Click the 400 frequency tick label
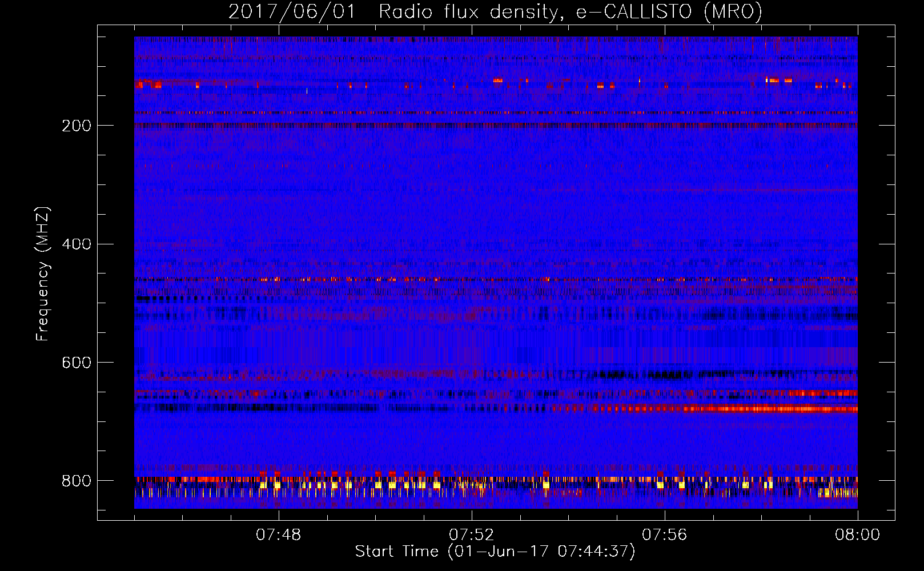924x571 pixels. click(76, 244)
